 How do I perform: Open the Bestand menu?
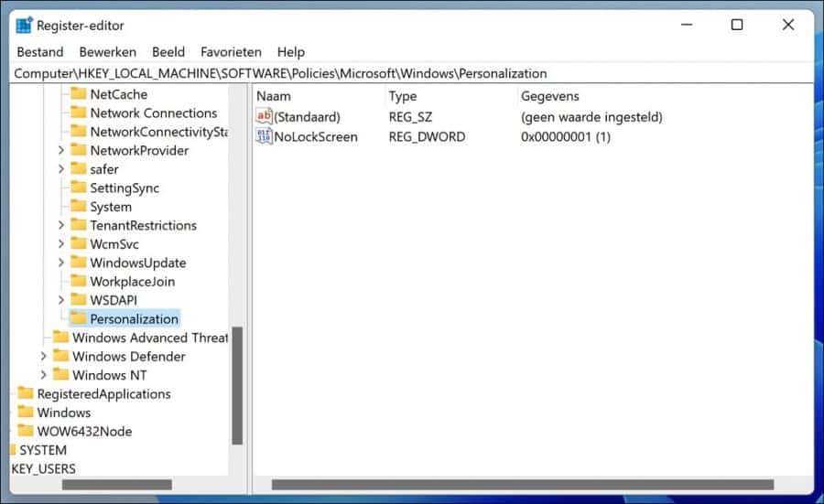click(x=40, y=52)
